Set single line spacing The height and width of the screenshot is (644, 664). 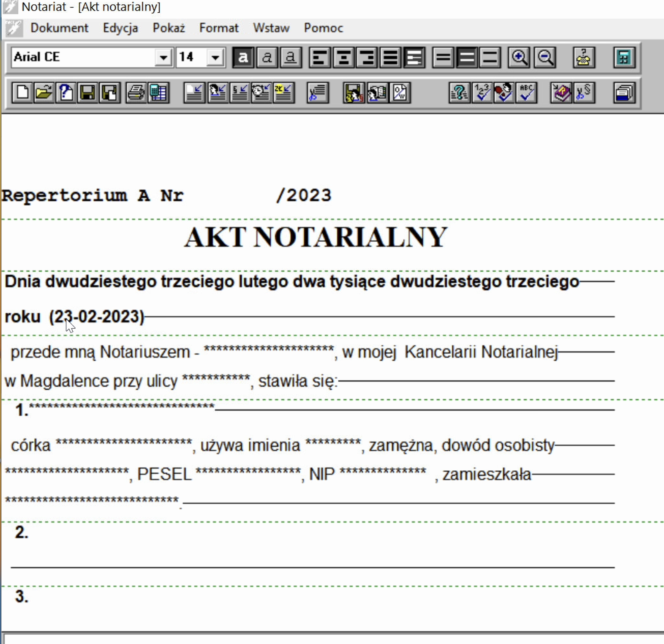point(443,57)
